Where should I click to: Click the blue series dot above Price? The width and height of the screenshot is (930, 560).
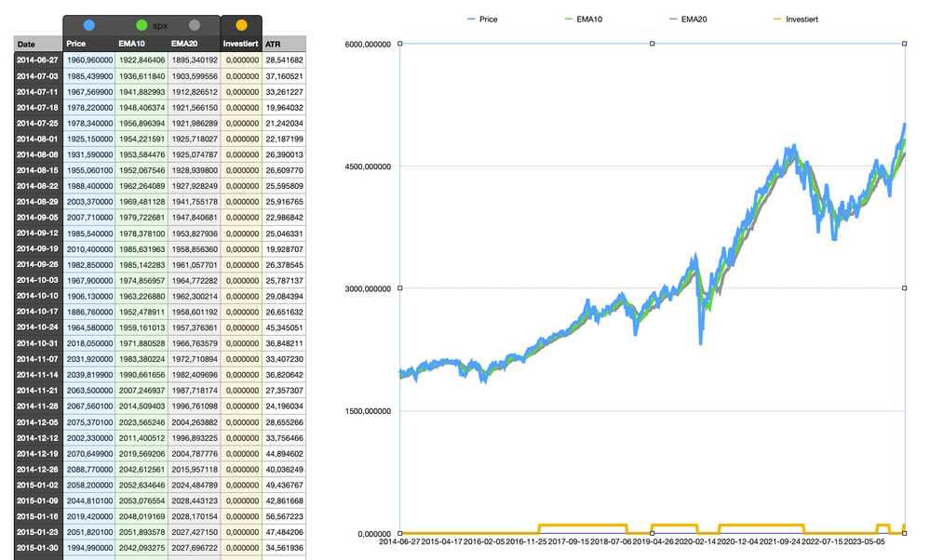(x=88, y=25)
